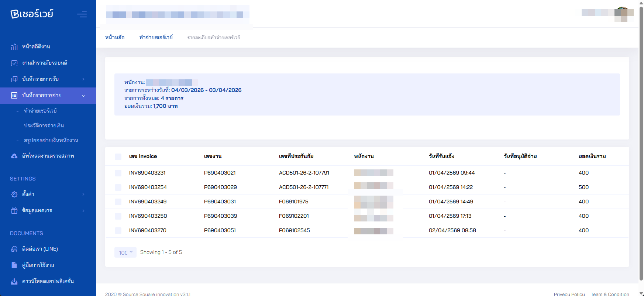Expand the บันทึกรายการรับ menu chevron

(83, 79)
